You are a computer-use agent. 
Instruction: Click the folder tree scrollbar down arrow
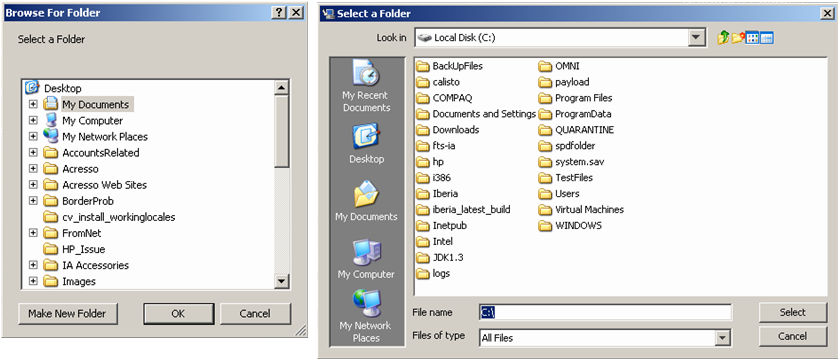(x=281, y=281)
